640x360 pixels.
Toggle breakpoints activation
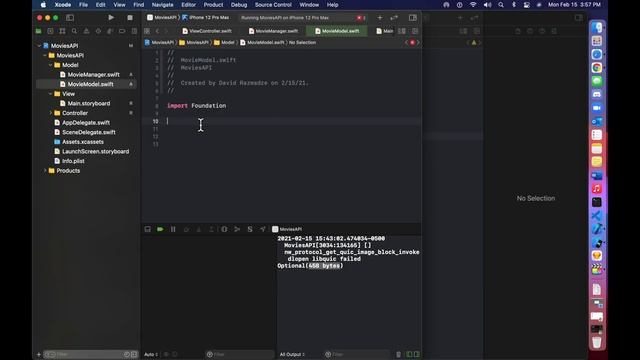click(x=160, y=229)
